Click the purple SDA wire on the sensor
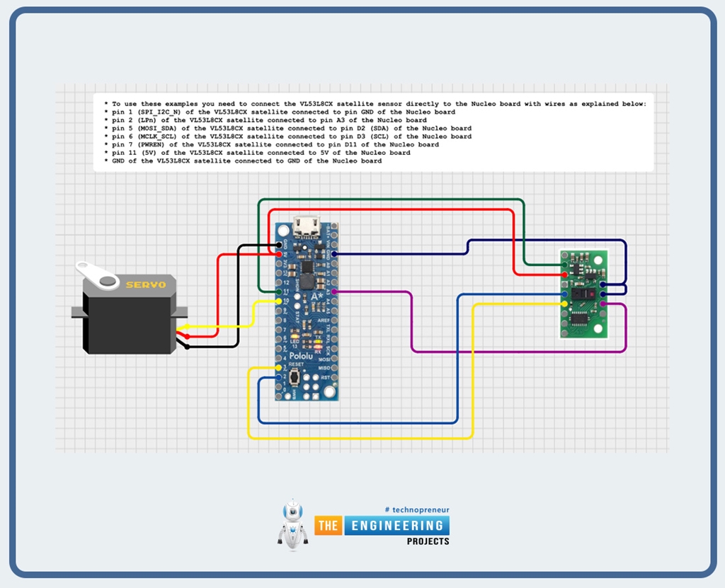 tap(603, 304)
